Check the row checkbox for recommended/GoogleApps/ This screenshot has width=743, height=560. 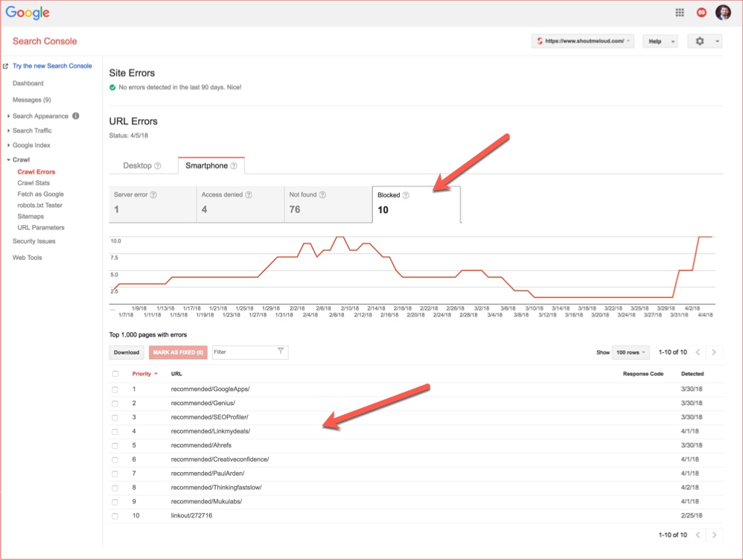115,389
